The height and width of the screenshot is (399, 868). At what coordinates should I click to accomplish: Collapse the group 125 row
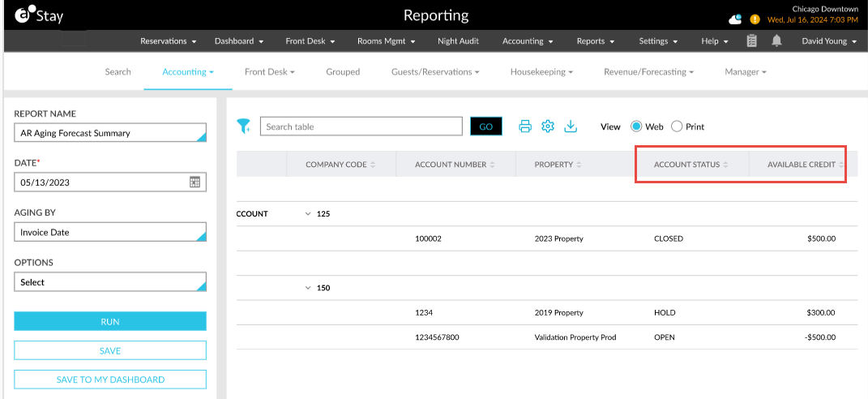click(x=308, y=214)
